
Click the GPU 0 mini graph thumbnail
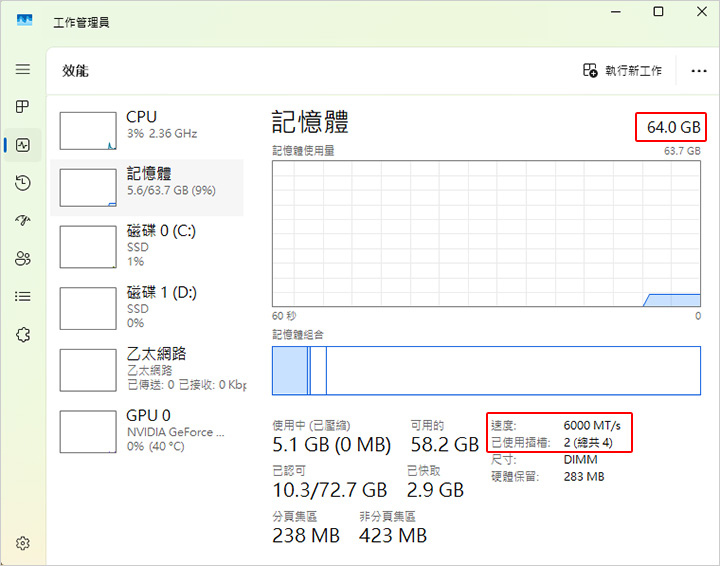click(x=88, y=432)
